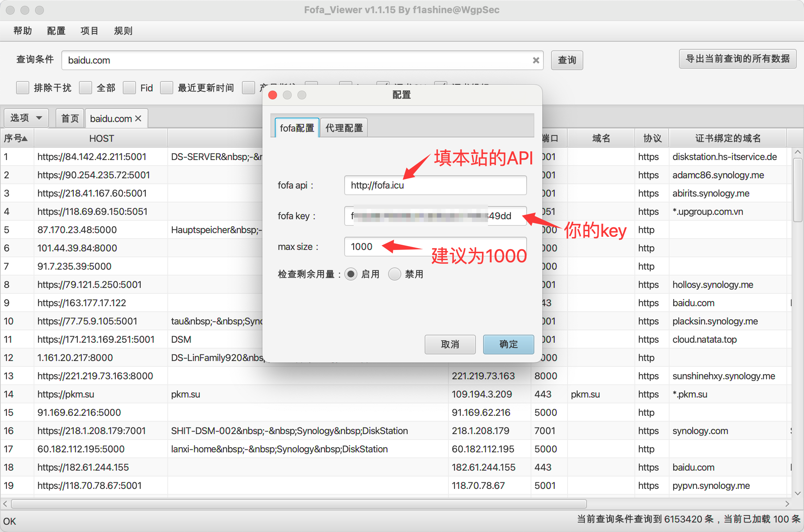Click the vertical scrollbar up arrow
Viewport: 804px width, 532px height.
[798, 152]
